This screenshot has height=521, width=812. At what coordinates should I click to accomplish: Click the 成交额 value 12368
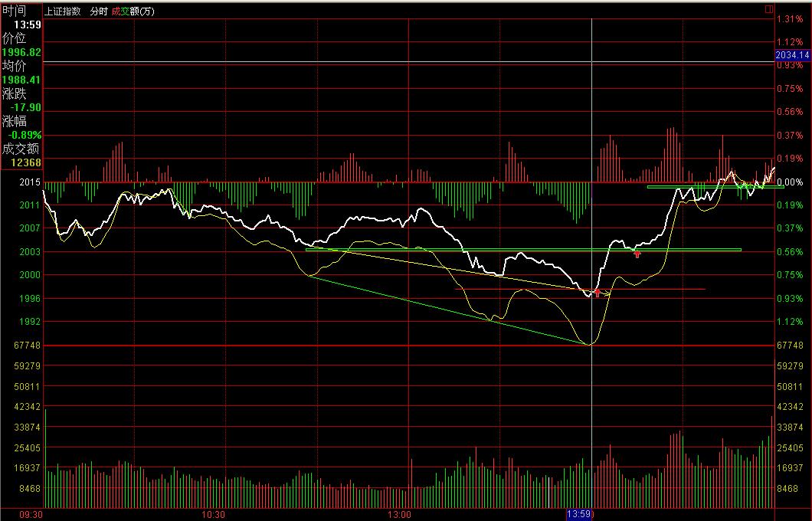pyautogui.click(x=26, y=162)
